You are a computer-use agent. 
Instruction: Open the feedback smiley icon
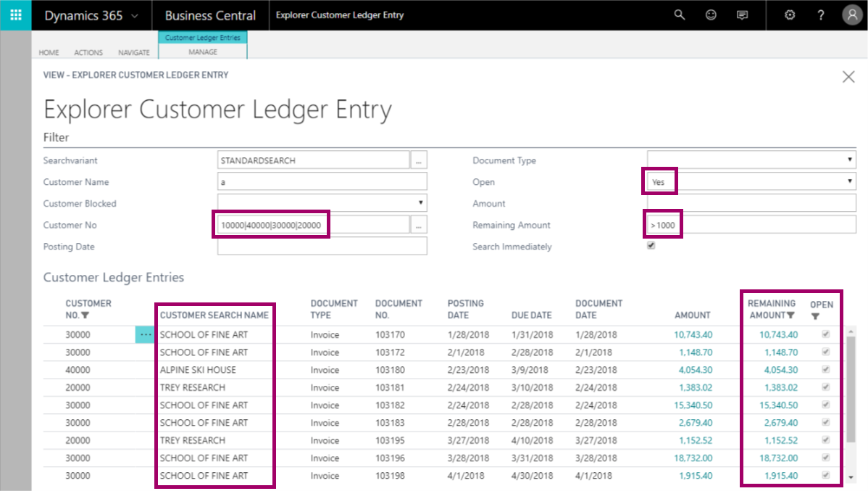711,15
